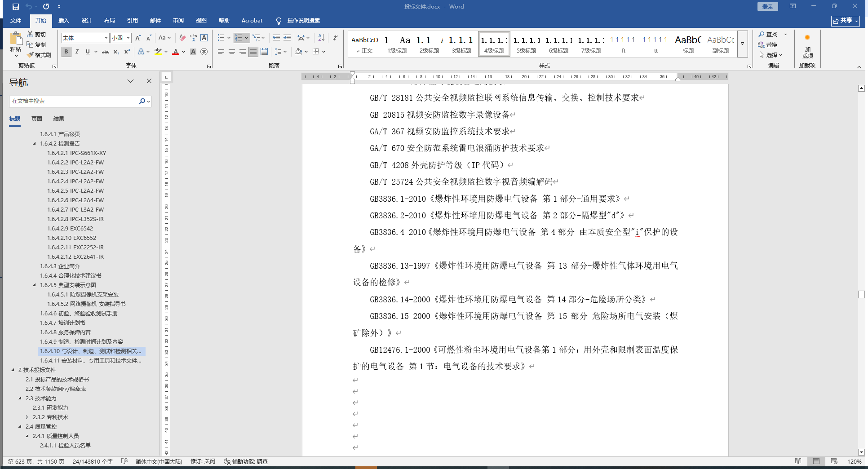The image size is (868, 469).
Task: Apply strikethrough with the abc icon
Action: (106, 52)
